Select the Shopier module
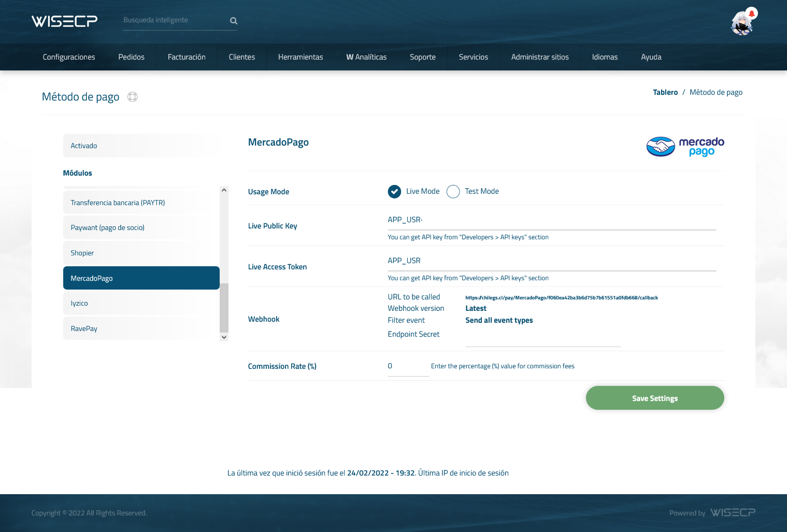 coord(141,253)
